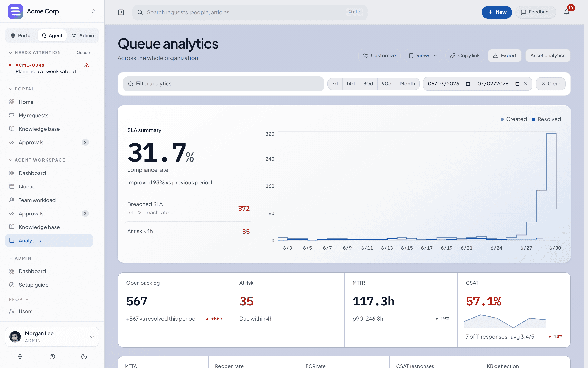The width and height of the screenshot is (588, 368).
Task: Toggle dark mode moon icon
Action: pos(84,357)
